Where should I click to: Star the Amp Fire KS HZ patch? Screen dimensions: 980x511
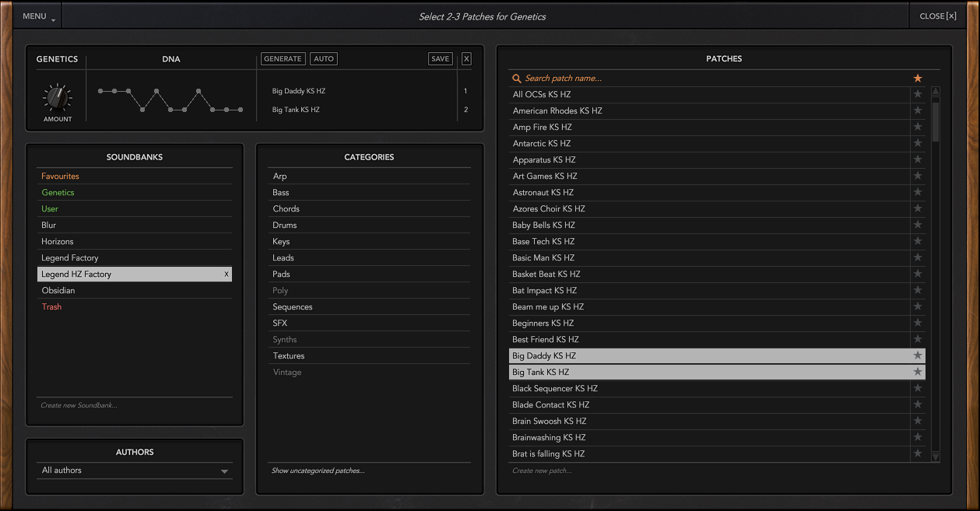coord(918,127)
